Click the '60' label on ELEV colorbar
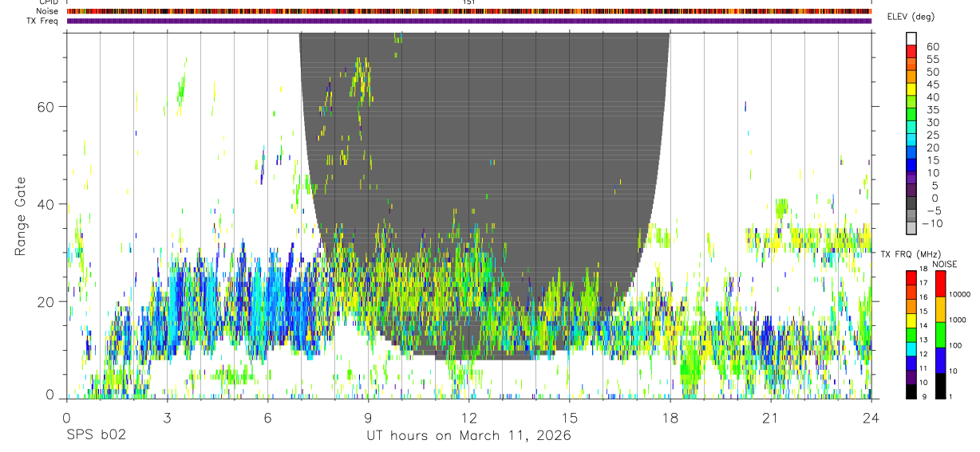 click(933, 47)
